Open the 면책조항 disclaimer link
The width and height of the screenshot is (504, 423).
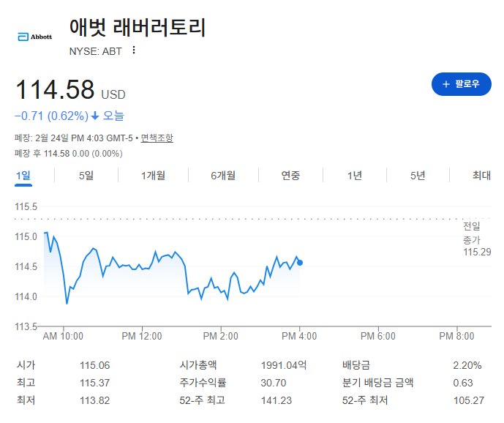(x=157, y=138)
